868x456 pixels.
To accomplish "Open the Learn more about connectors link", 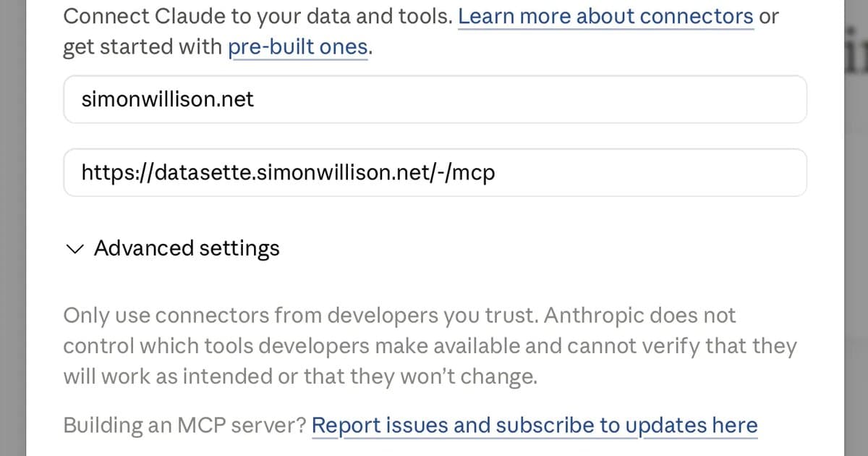I will coord(606,17).
